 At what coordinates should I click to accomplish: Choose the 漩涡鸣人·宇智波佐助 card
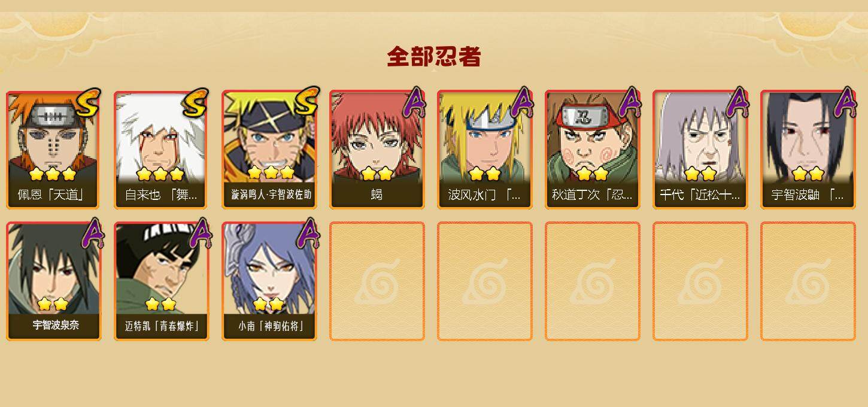pos(269,150)
